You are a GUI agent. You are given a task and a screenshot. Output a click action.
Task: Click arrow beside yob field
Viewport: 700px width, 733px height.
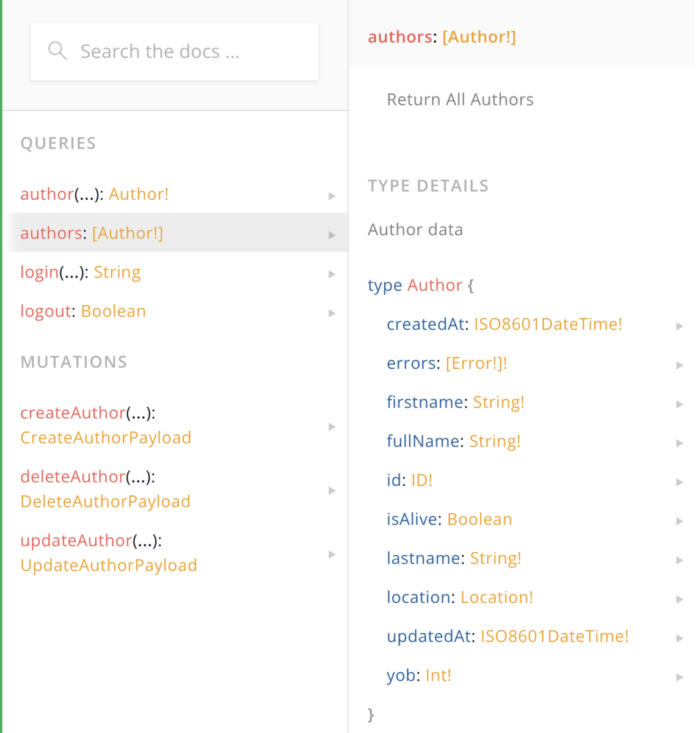(679, 677)
